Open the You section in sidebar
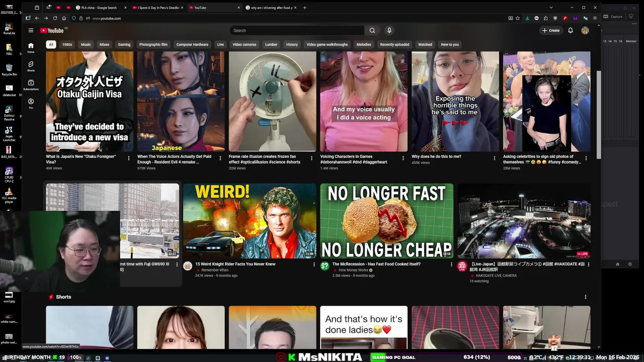The image size is (644, 362). 31,104
